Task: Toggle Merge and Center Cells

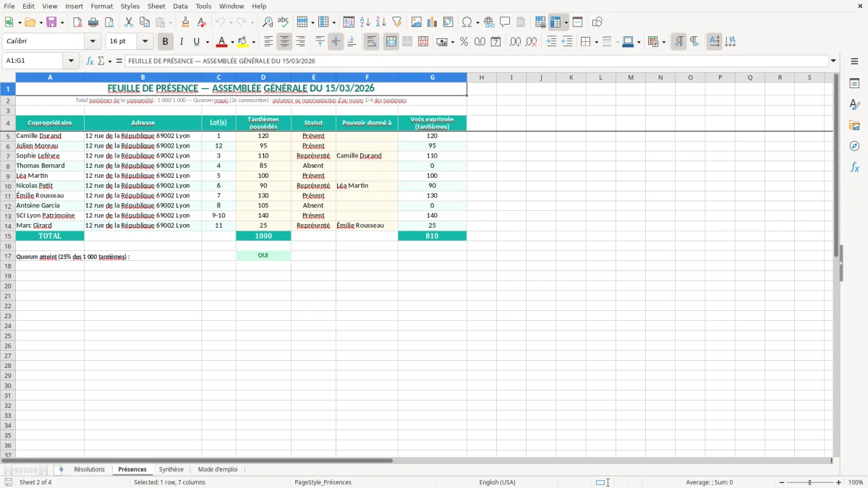Action: pos(391,42)
